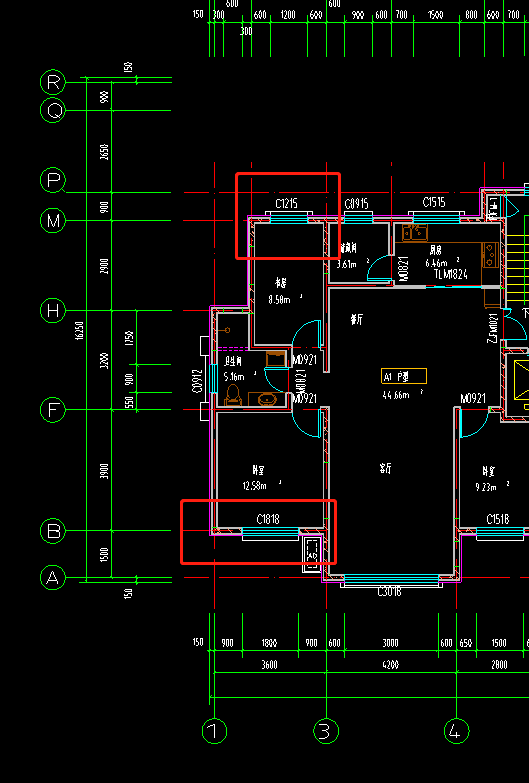Select the 8.58m study area text
The height and width of the screenshot is (783, 529).
[x=281, y=301]
